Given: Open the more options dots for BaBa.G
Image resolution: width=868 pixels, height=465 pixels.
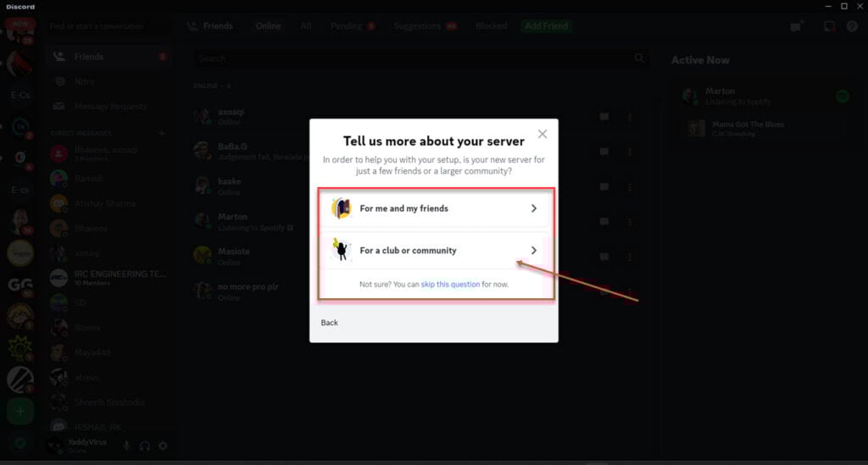Looking at the screenshot, I should 630,152.
